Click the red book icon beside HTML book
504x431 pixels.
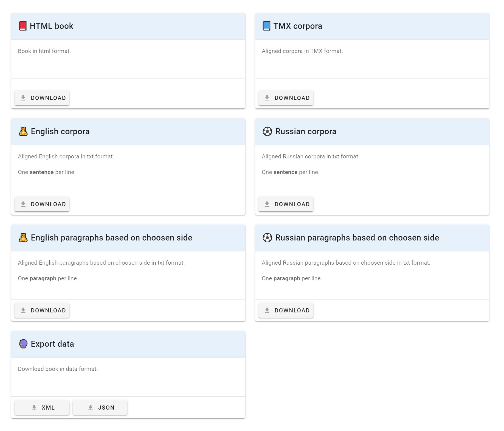coord(22,26)
